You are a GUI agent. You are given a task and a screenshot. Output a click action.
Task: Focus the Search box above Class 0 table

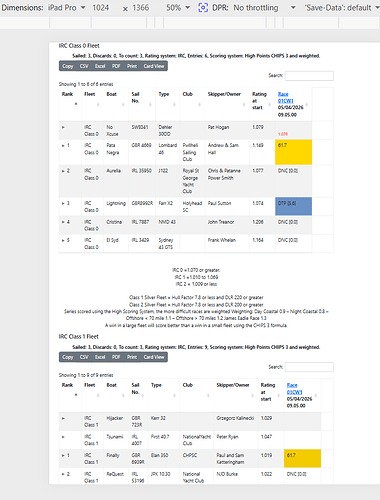pyautogui.click(x=309, y=76)
